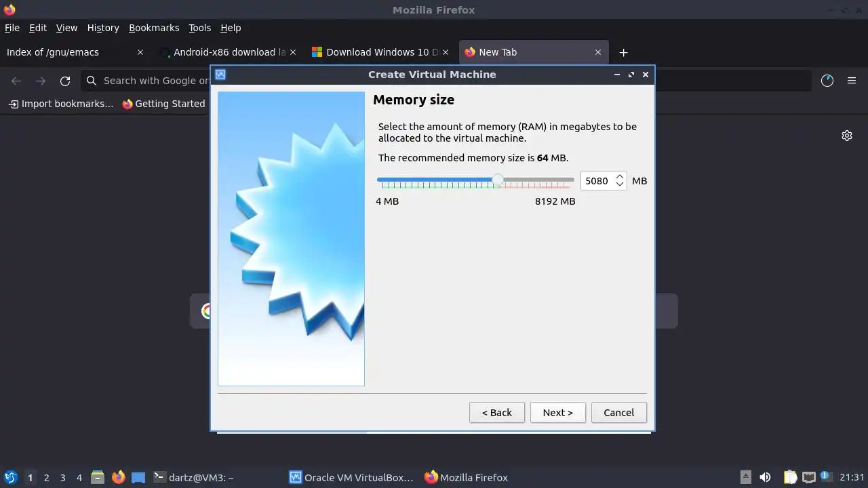The height and width of the screenshot is (488, 868).
Task: Click the 5080 memory value field
Action: [x=597, y=181]
